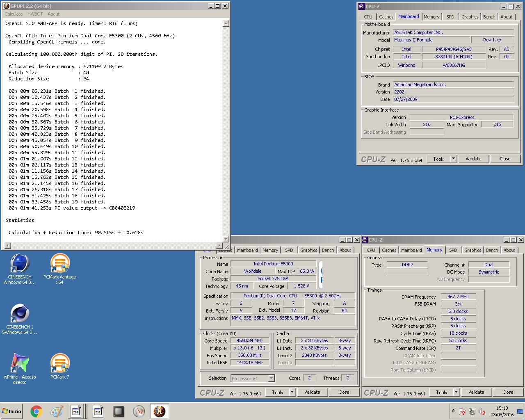Viewport: 525px width, 420px height.
Task: Open PCMark 7 desktop shortcut
Action: tap(60, 367)
